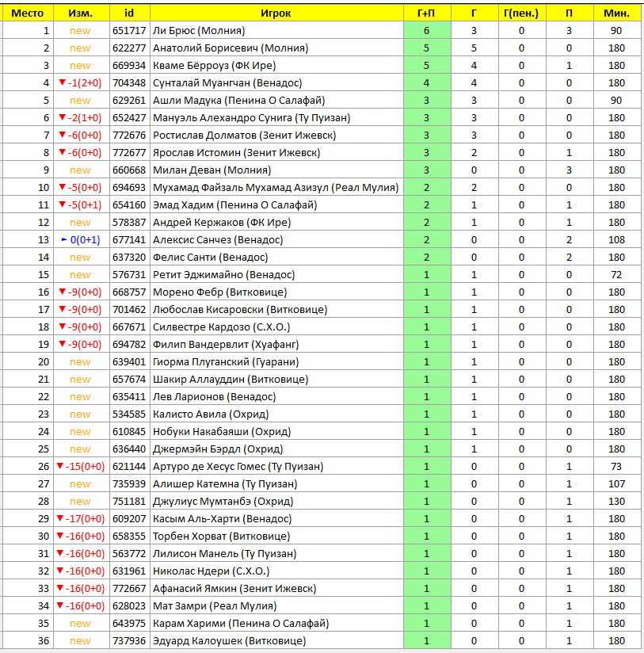Select 'Мануэль Алехандро Сунига (Ту Пуизан)' cell
Viewport: 644px width, 653px height.
point(276,118)
